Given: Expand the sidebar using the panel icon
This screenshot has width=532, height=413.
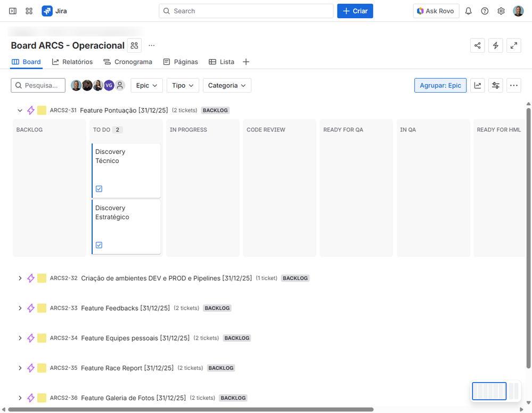Looking at the screenshot, I should pos(12,11).
